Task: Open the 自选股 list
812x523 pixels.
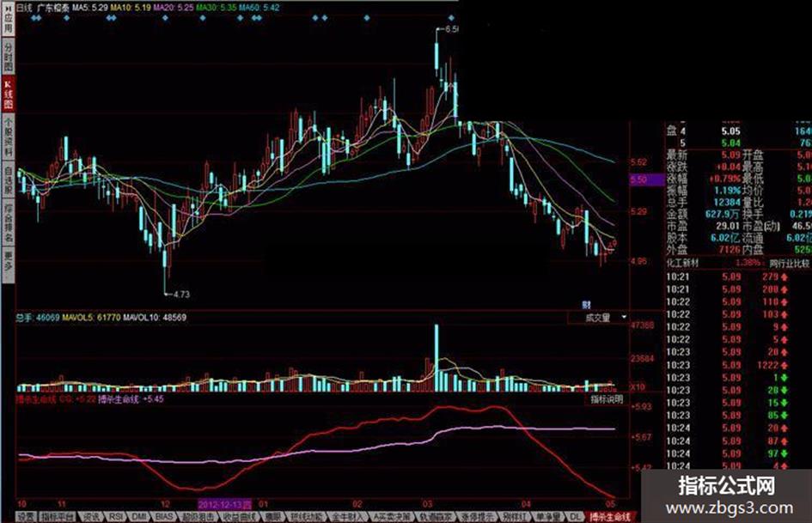Action: tap(8, 180)
